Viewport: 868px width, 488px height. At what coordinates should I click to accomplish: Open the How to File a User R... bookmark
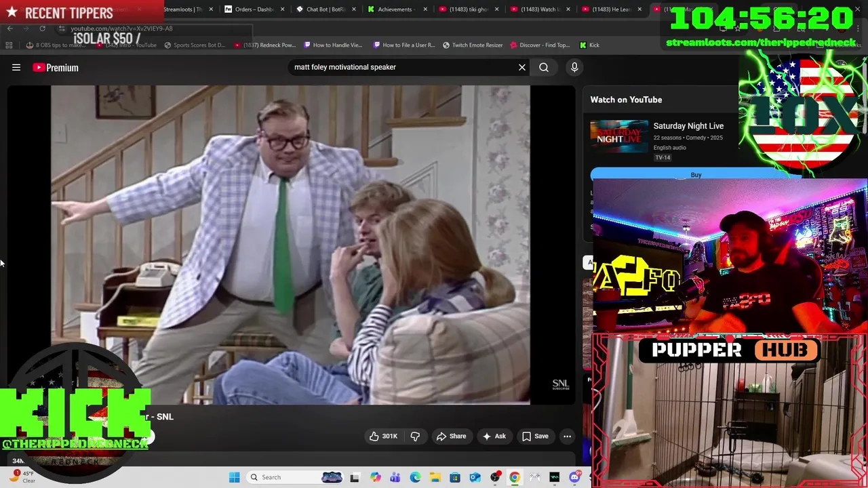403,45
